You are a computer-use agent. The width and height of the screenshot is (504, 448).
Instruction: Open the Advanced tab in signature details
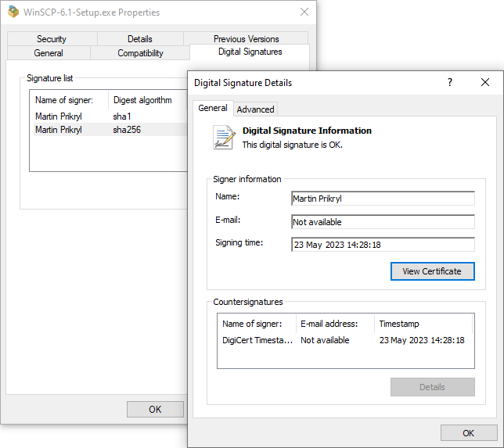255,109
